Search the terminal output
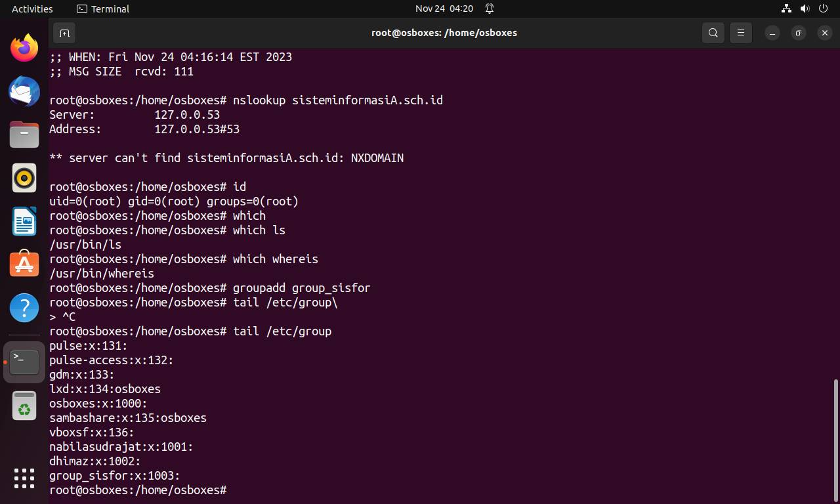 tap(713, 33)
